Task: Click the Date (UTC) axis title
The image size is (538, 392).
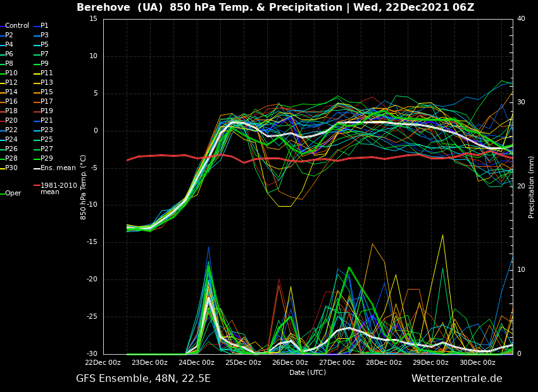Action: click(x=308, y=373)
